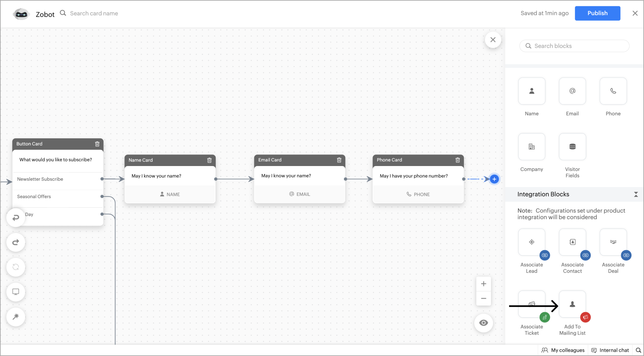Open the magic wand tool on the canvas

pyautogui.click(x=15, y=317)
